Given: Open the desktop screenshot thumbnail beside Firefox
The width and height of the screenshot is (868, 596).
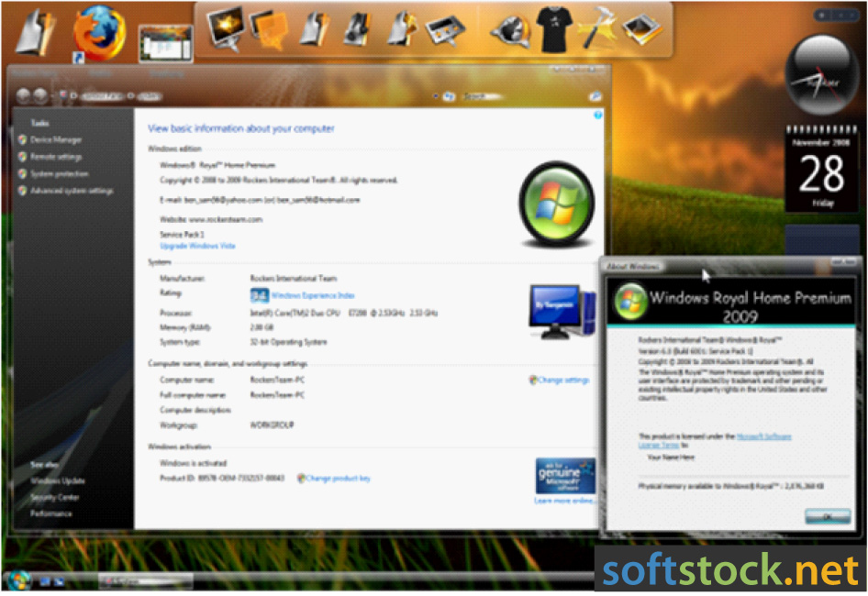Looking at the screenshot, I should (165, 42).
